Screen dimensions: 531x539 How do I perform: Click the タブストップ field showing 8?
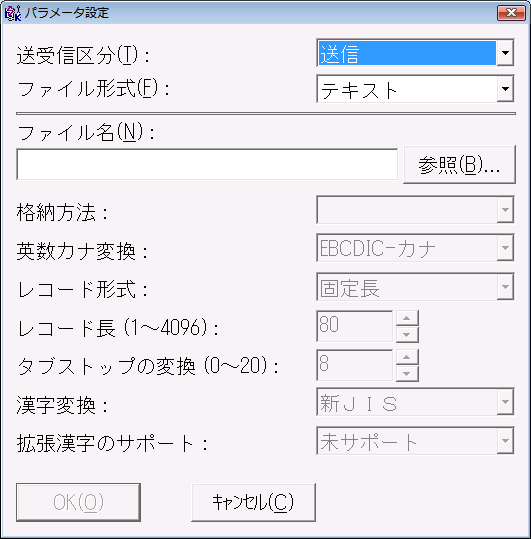coord(354,365)
